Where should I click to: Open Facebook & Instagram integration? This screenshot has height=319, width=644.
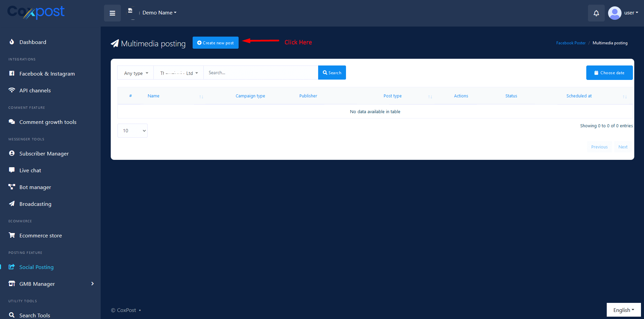pos(47,74)
